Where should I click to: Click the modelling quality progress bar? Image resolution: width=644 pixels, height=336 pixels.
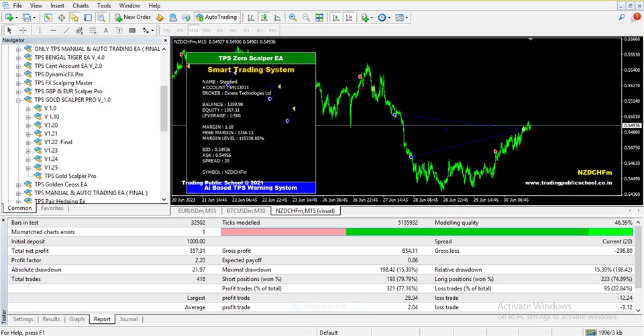coord(427,232)
